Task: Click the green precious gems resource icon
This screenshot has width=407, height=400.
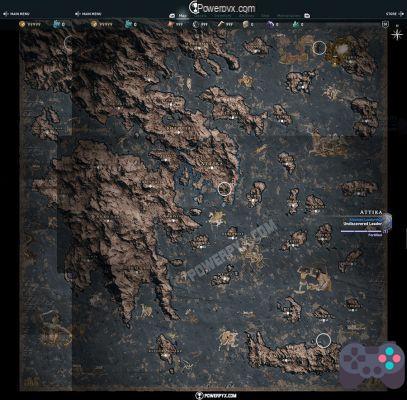Action: pyautogui.click(x=295, y=24)
